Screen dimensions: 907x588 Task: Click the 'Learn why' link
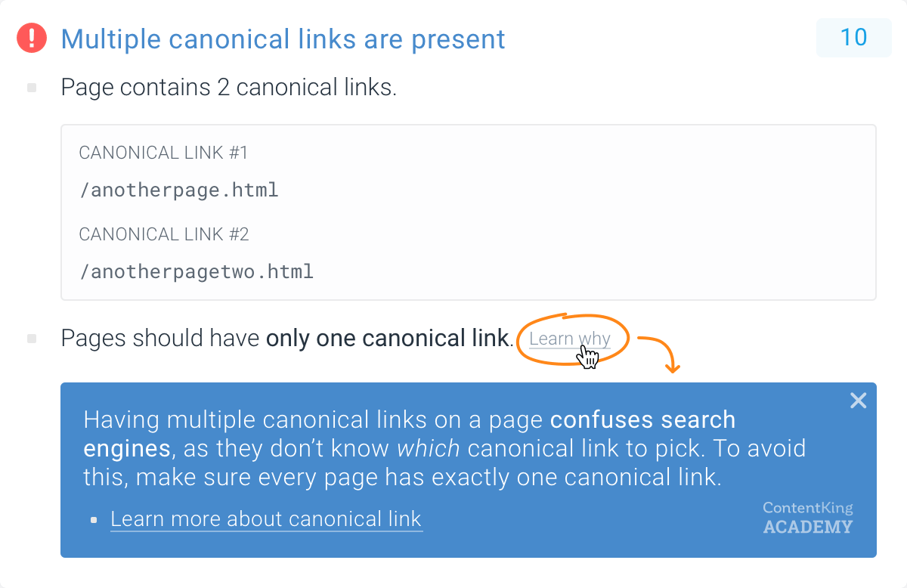point(569,339)
